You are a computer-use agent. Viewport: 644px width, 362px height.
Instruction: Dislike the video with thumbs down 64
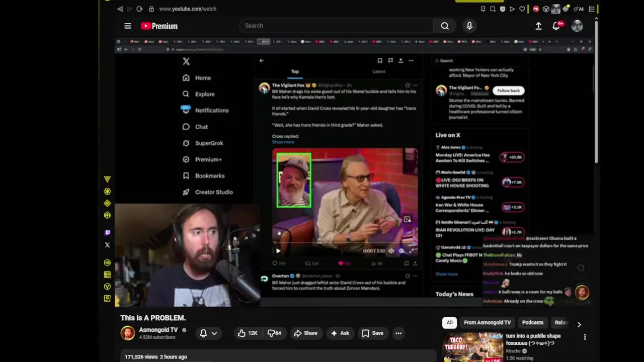click(274, 333)
